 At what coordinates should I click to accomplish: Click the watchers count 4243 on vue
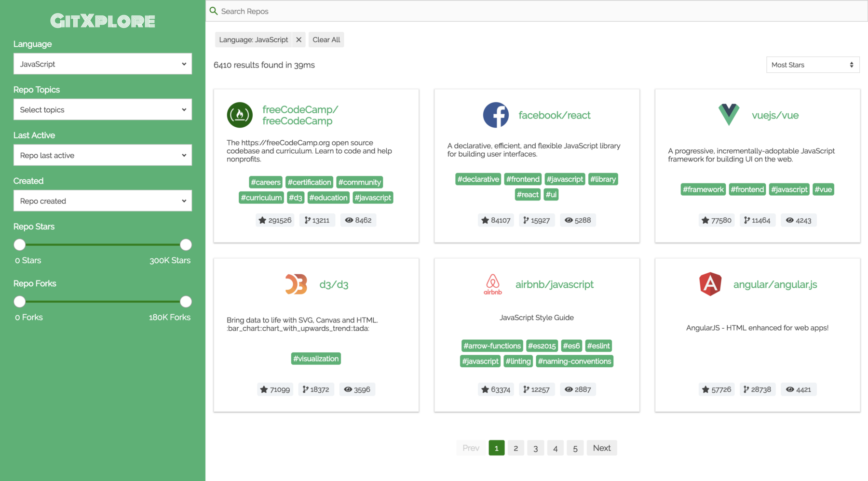point(799,220)
